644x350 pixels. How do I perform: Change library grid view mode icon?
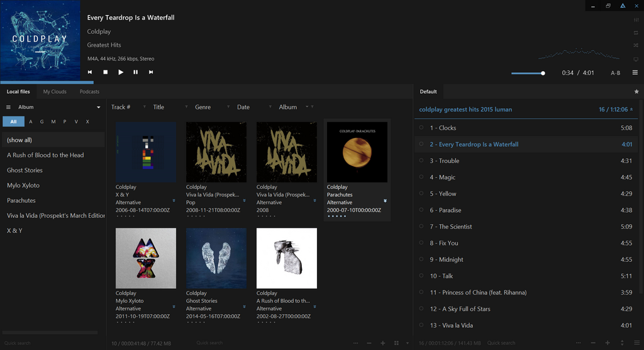tap(396, 343)
